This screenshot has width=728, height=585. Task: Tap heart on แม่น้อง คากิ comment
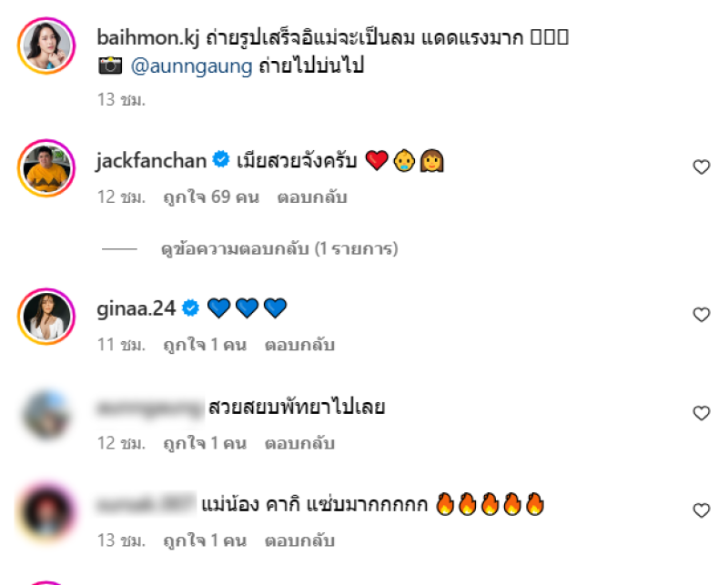pyautogui.click(x=701, y=510)
